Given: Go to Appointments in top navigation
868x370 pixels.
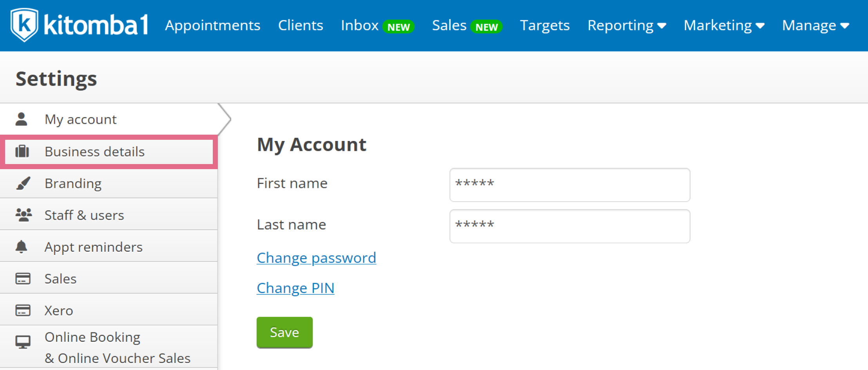Looking at the screenshot, I should click(212, 25).
